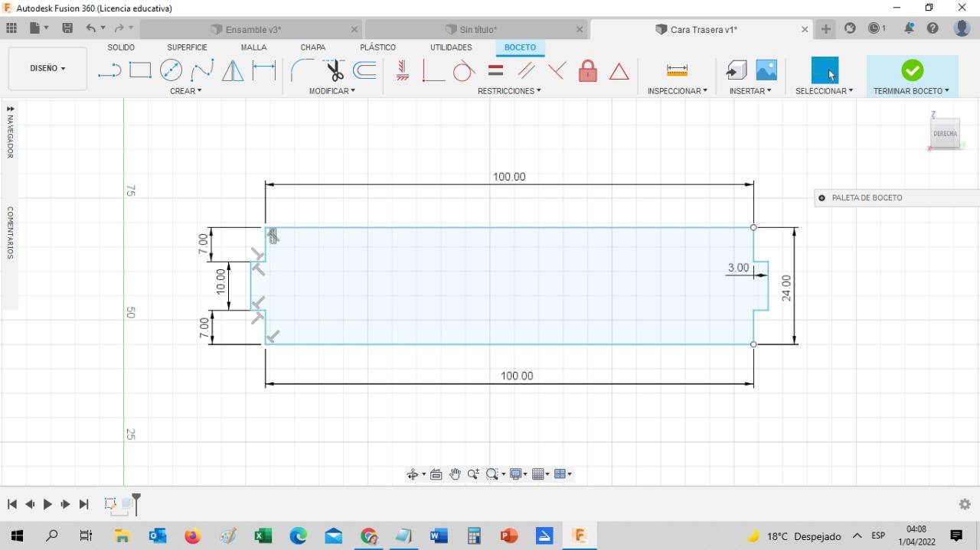Open the Crear dropdown menu
980x550 pixels.
coord(185,91)
